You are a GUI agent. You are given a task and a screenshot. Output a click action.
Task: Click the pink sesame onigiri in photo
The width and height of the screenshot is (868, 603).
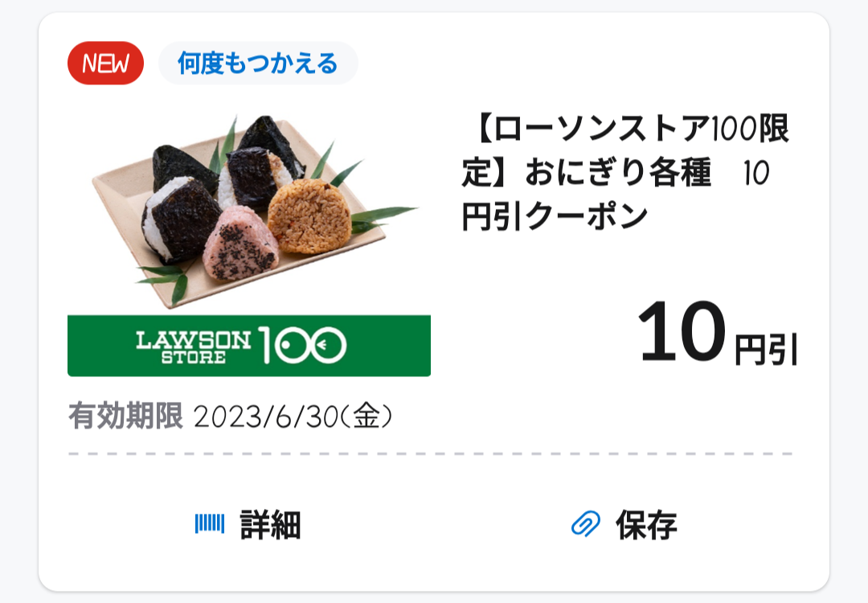click(240, 242)
